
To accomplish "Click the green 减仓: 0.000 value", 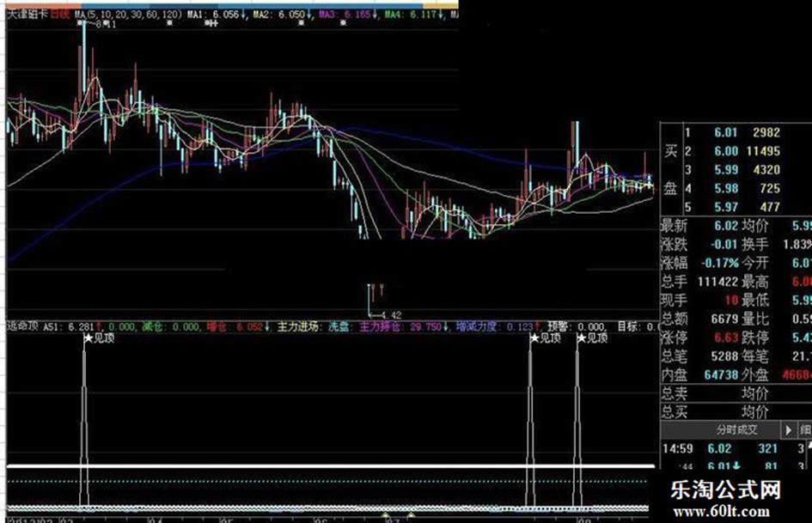I will (170, 327).
